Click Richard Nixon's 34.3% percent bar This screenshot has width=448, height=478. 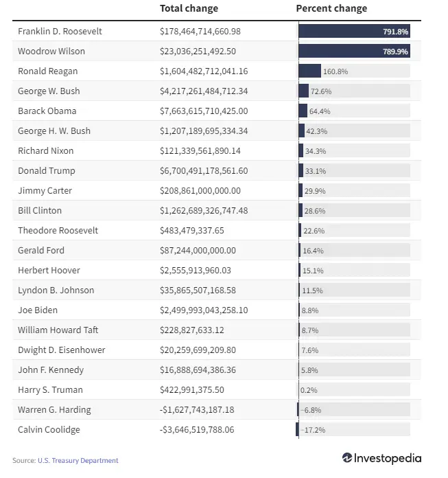coord(301,151)
